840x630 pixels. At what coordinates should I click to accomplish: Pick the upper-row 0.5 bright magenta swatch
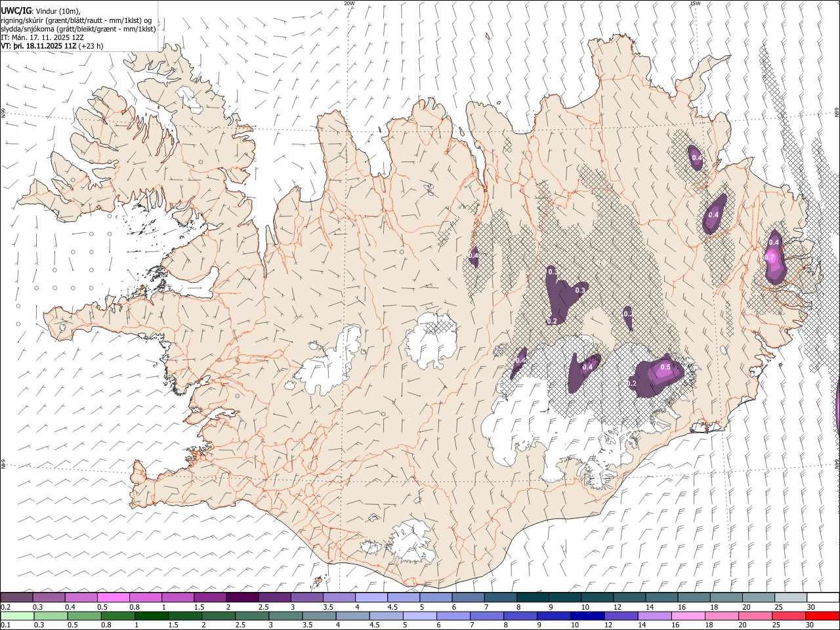[x=113, y=598]
